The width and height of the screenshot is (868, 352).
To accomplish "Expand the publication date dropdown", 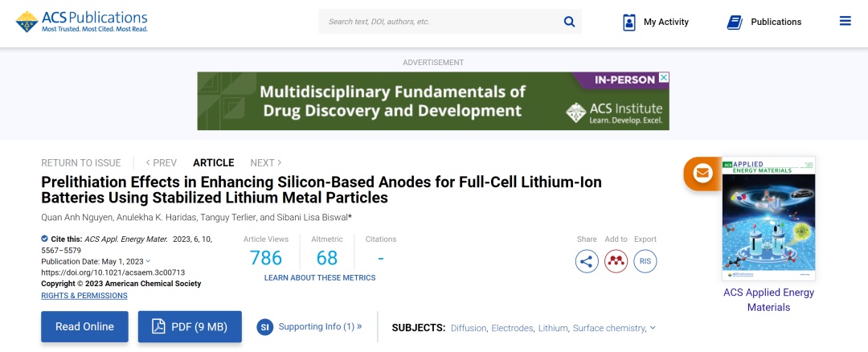I will tap(148, 261).
